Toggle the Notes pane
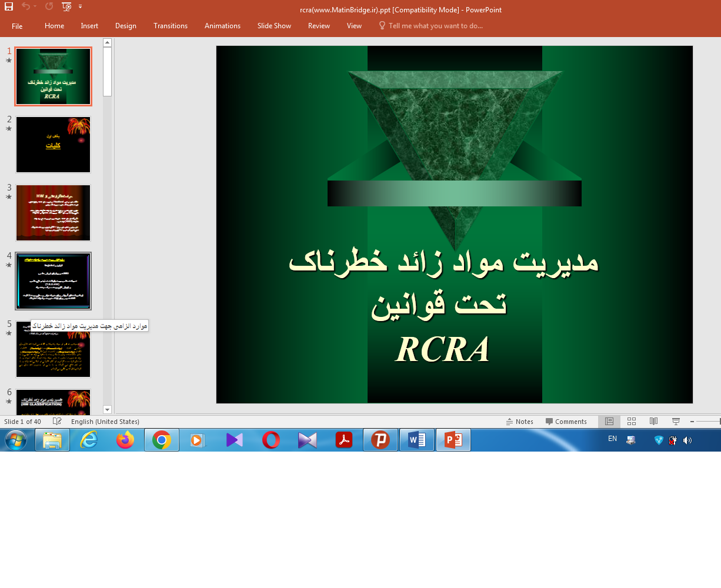 (x=519, y=422)
